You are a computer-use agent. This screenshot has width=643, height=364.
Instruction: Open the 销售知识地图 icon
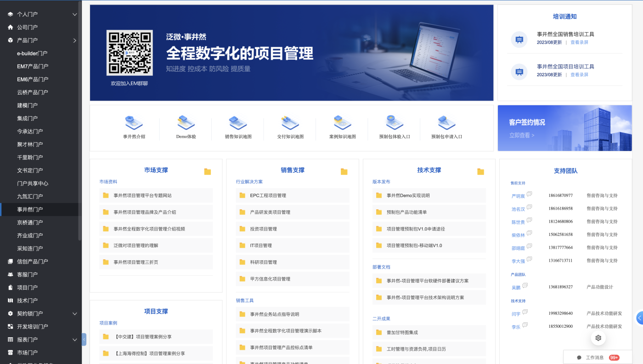pyautogui.click(x=238, y=123)
